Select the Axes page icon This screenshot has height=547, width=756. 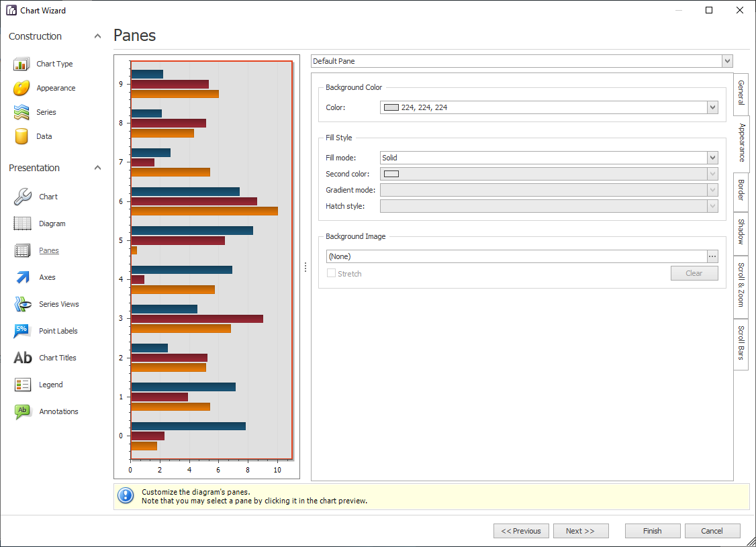point(22,277)
